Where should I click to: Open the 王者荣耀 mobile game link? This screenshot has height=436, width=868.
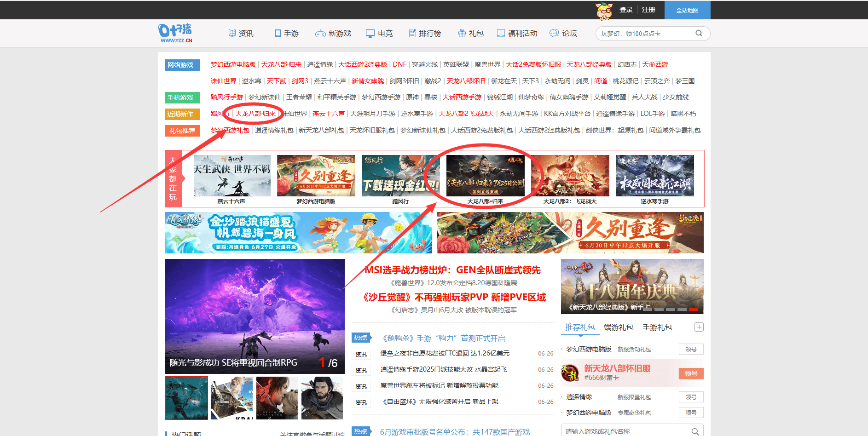click(299, 97)
